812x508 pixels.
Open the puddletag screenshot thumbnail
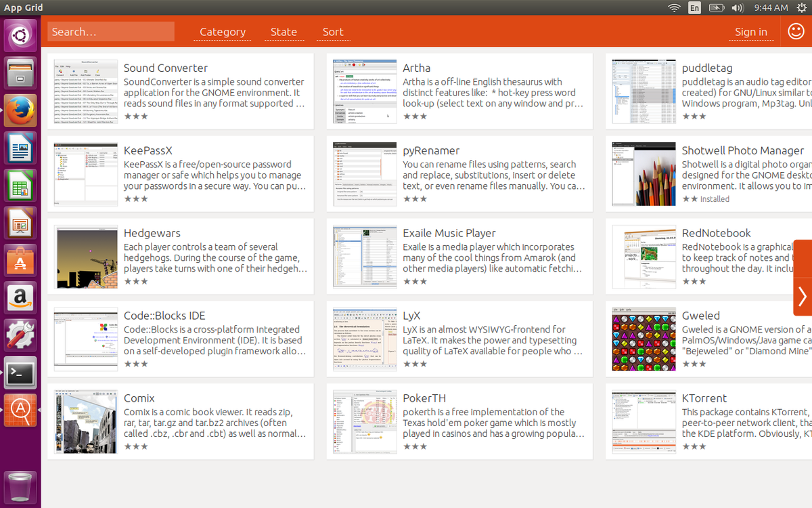click(x=644, y=91)
